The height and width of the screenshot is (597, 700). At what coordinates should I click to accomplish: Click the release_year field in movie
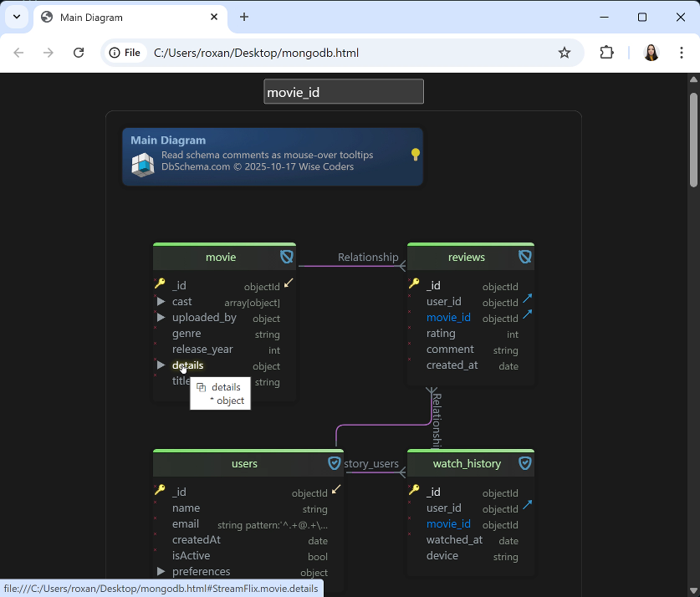click(x=202, y=349)
